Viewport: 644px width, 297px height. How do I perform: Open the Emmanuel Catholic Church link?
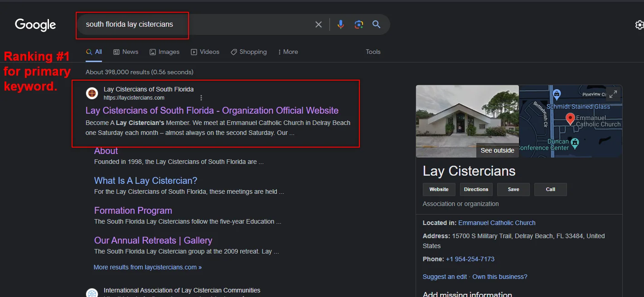point(497,223)
